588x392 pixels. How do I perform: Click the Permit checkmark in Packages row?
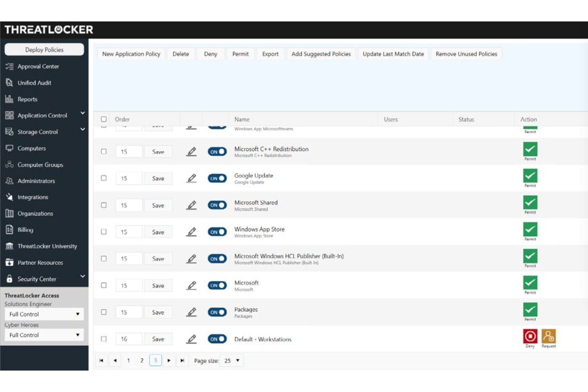[x=530, y=309]
